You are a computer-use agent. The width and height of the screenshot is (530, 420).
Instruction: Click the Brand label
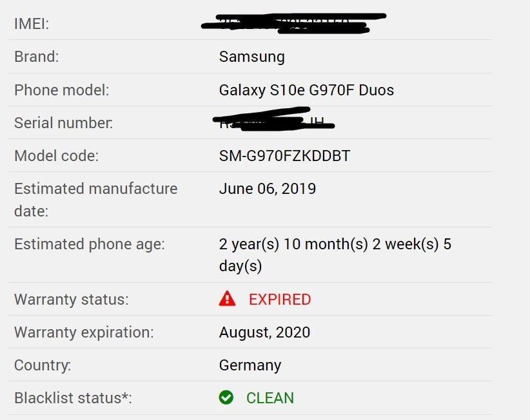coord(37,57)
